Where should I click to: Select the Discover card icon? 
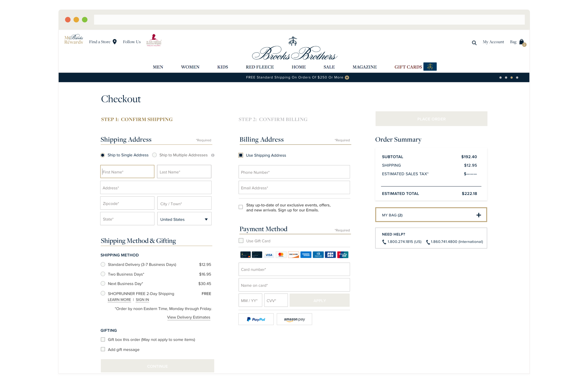coord(293,255)
